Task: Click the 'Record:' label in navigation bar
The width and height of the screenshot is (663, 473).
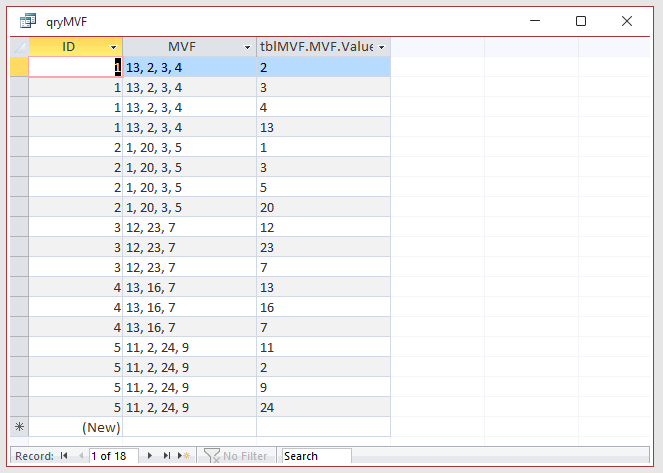Action: (34, 456)
